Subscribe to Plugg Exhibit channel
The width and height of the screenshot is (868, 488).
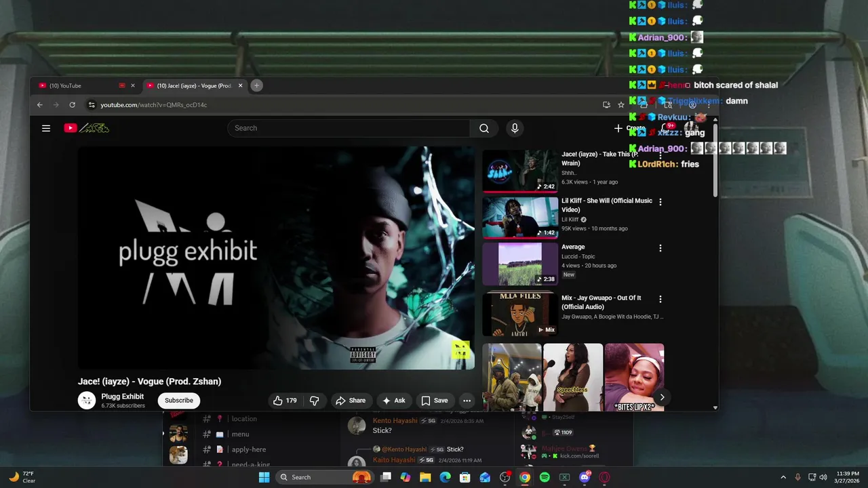[179, 401]
